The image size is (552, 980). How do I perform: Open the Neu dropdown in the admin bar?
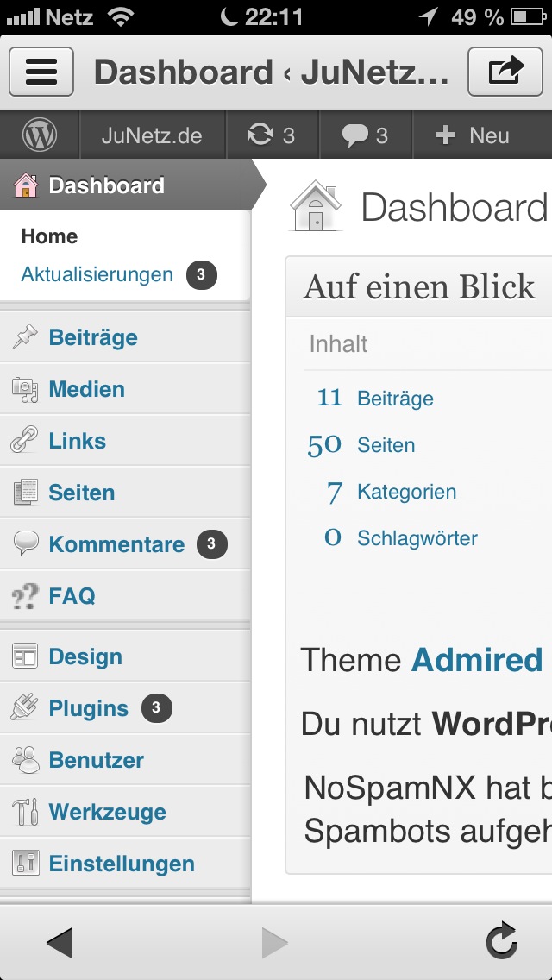(x=473, y=135)
